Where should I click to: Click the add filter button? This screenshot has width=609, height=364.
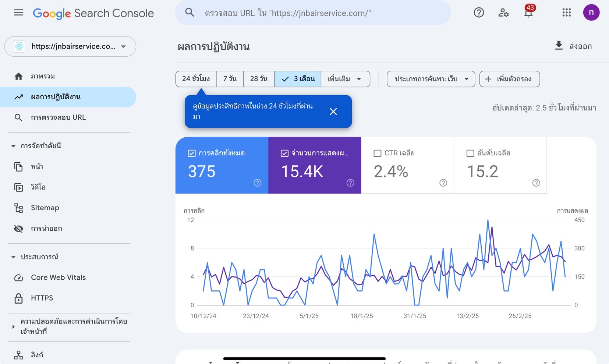509,79
